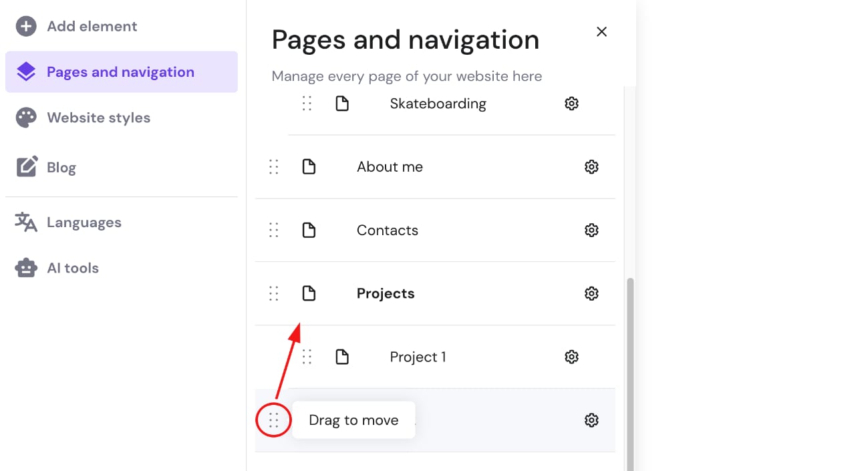Viewport: 868px width, 471px height.
Task: Click the red-circled drag handle in highlighted row
Action: [x=273, y=420]
